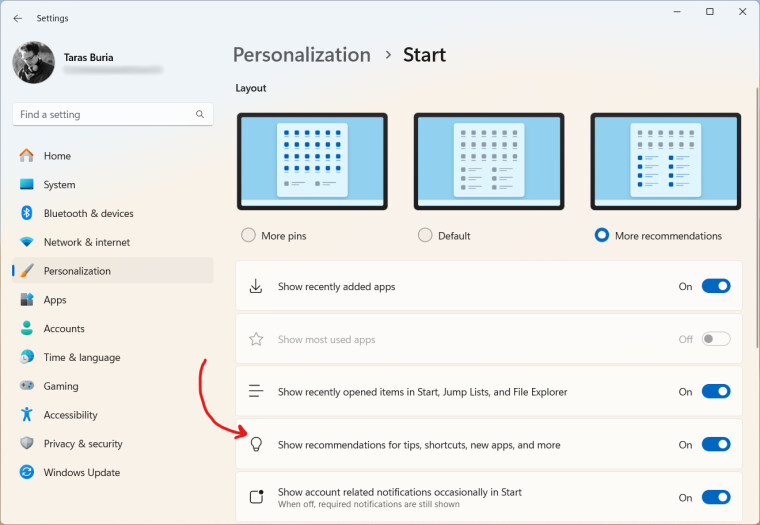The image size is (760, 525).
Task: Click the Bluetooth & devices icon
Action: (x=26, y=213)
